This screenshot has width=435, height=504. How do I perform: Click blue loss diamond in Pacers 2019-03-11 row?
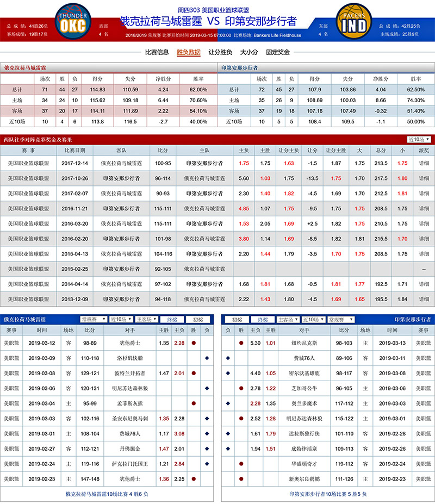(228, 358)
